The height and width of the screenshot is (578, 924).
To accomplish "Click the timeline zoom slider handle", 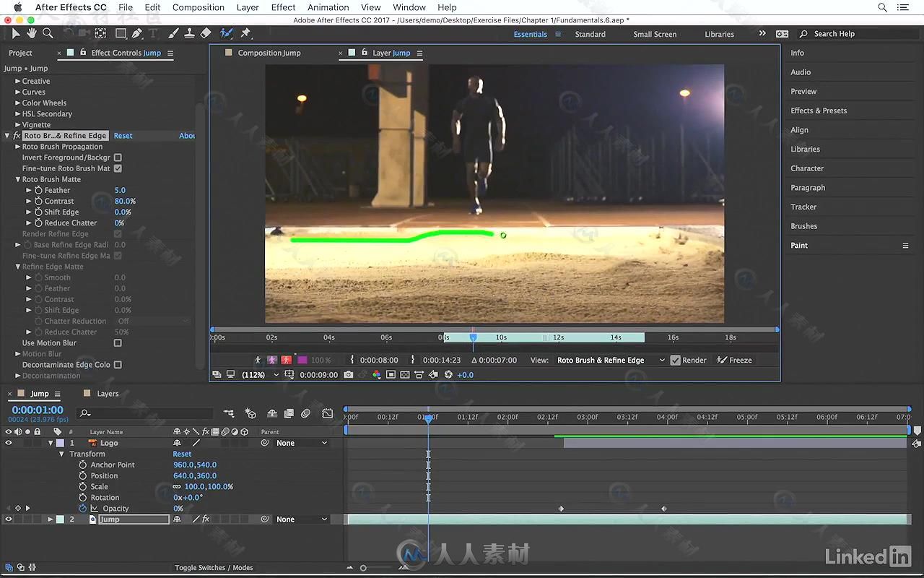I will click(363, 568).
